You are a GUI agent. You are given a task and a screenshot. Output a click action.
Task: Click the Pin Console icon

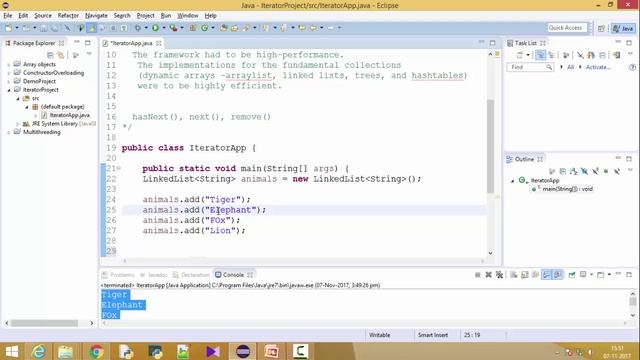point(572,275)
